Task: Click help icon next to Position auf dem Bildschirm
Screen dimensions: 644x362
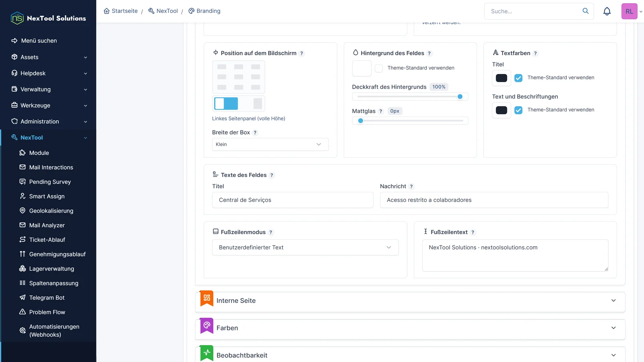Action: (301, 53)
